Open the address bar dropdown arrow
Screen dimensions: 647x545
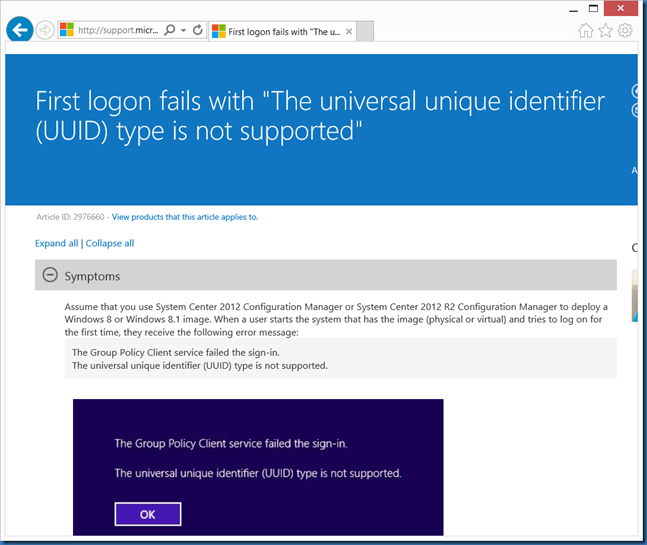click(184, 30)
